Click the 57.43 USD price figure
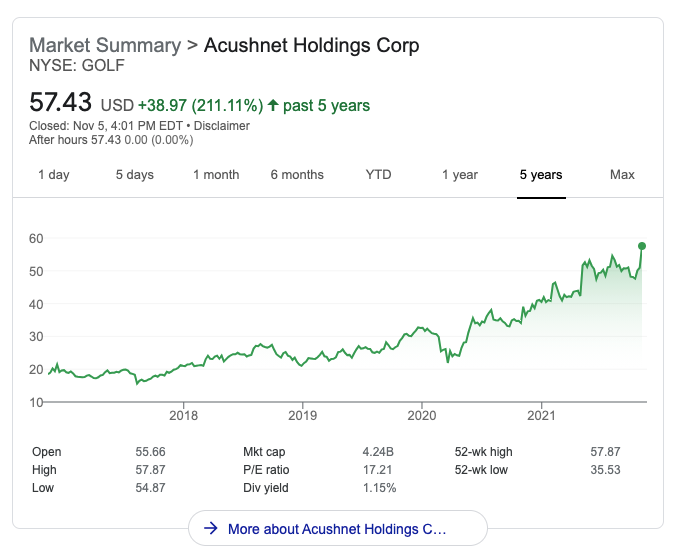Image resolution: width=681 pixels, height=548 pixels. (61, 103)
